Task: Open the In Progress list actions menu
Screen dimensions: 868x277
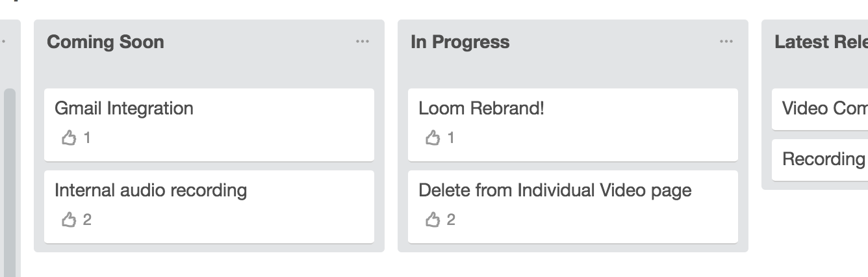Action: tap(726, 42)
